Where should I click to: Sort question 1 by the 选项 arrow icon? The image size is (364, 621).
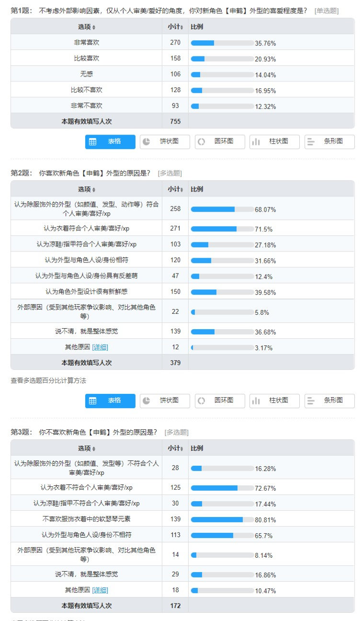coord(94,27)
